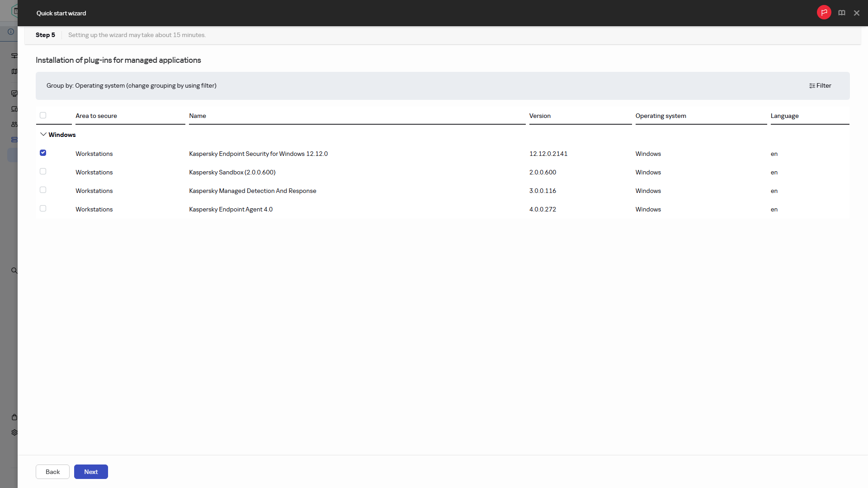This screenshot has width=868, height=488.
Task: Close the Quick start wizard
Action: click(856, 13)
